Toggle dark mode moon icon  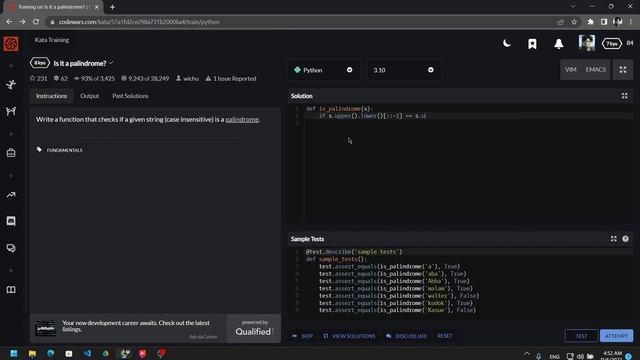(x=507, y=43)
